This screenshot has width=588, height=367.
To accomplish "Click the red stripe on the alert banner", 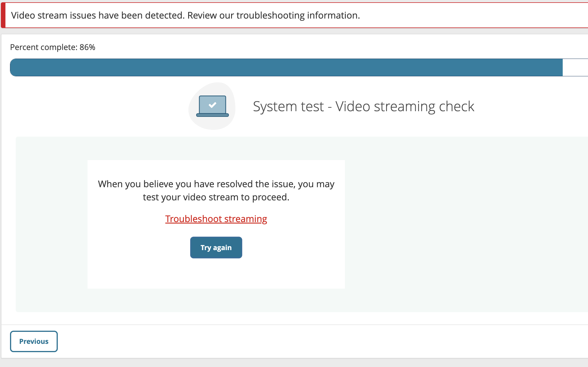I will coord(3,15).
